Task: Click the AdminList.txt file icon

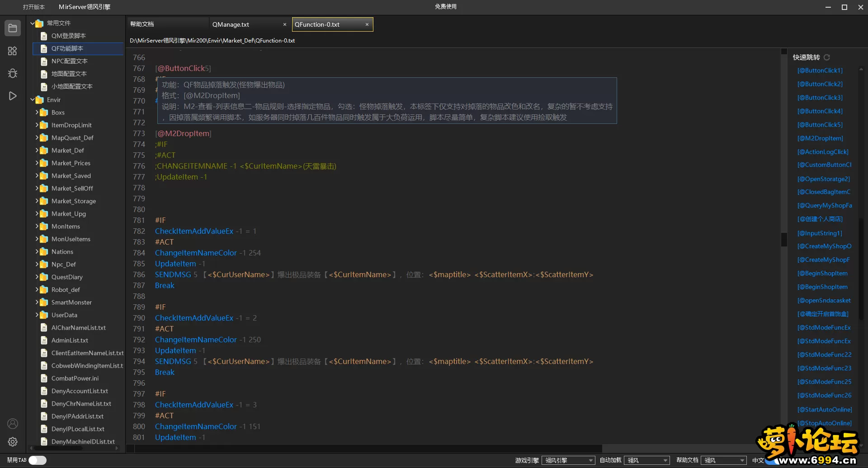Action: pyautogui.click(x=44, y=340)
